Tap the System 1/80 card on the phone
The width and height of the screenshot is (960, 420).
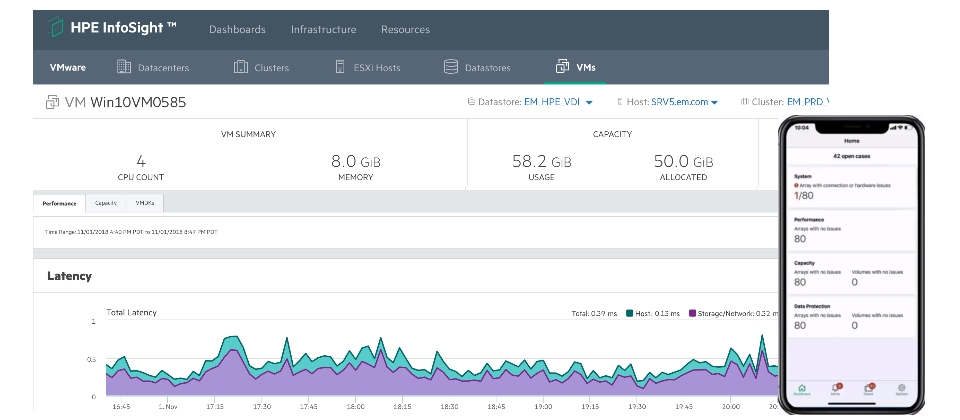[850, 186]
